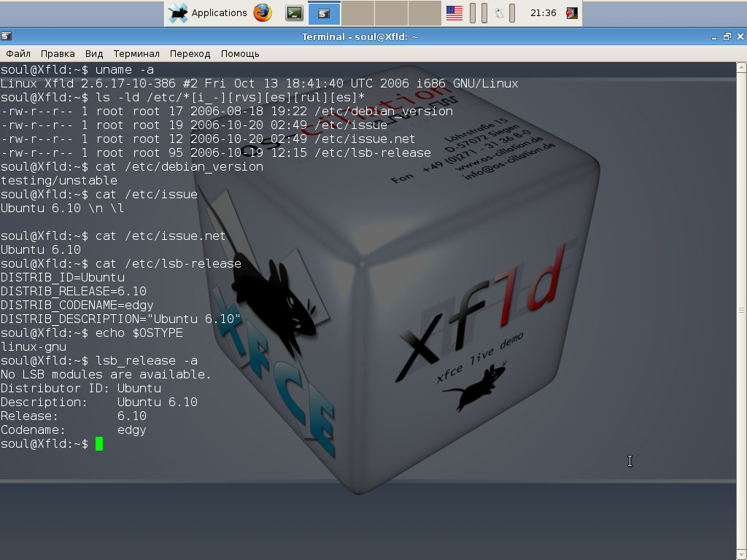Screen dimensions: 747x560
Task: Switch to the third workspace in the pager
Action: [391, 13]
